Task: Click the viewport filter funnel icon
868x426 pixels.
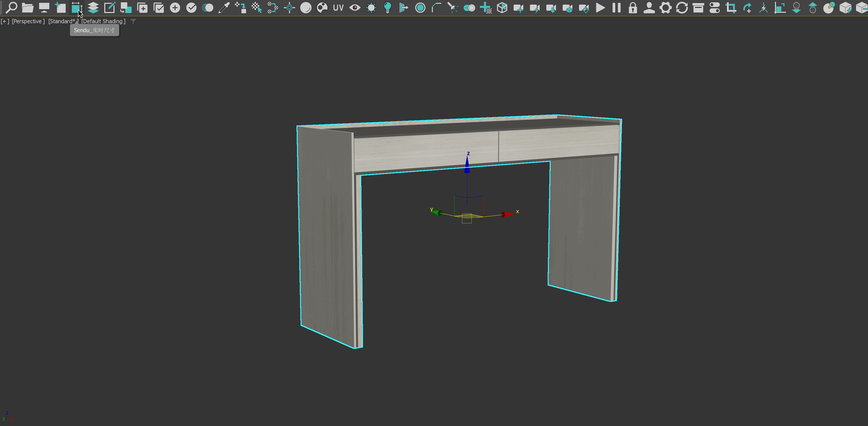Action: pyautogui.click(x=133, y=21)
